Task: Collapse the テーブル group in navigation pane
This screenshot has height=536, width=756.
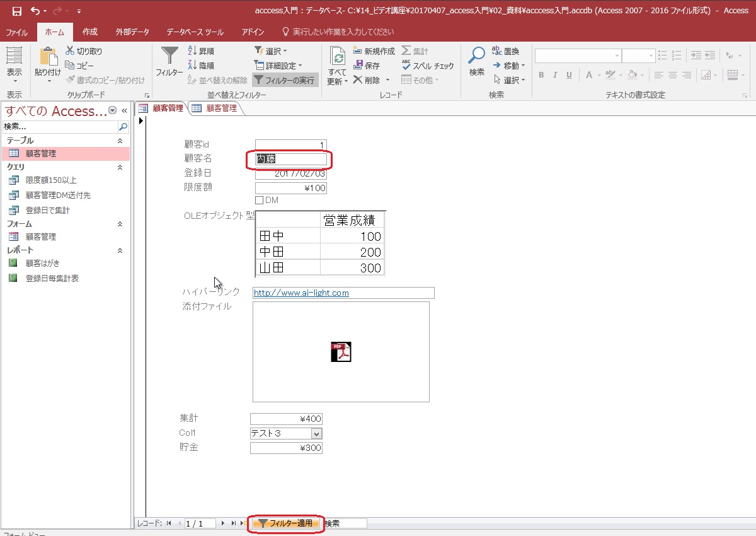Action: tap(120, 141)
